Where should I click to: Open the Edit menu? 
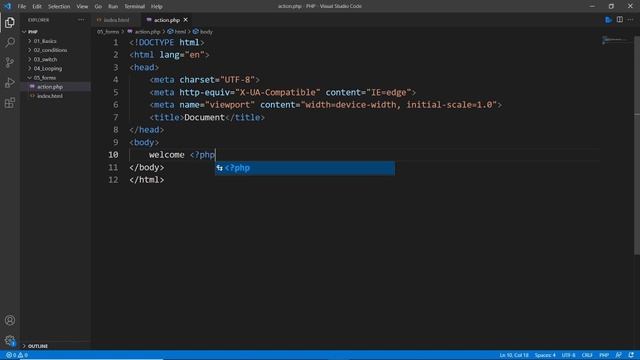tap(37, 6)
